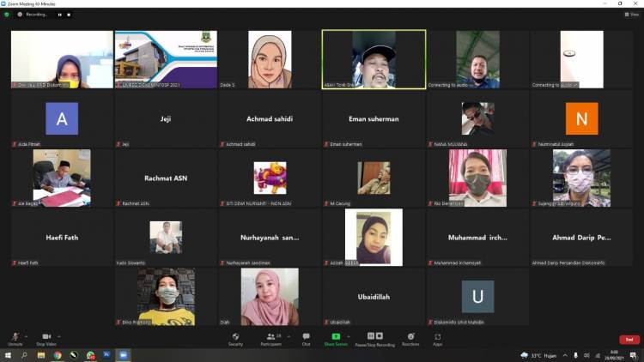Open Photoshop from taskbar

106,354
